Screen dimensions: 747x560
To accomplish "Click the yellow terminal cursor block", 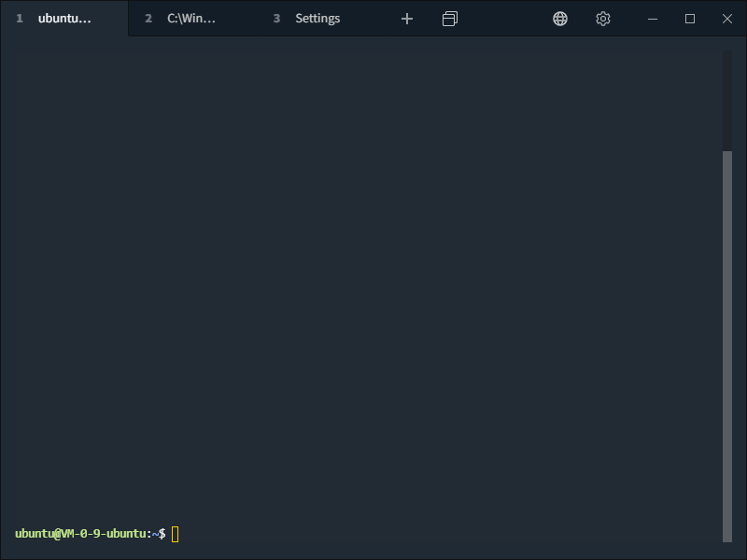I will coord(176,534).
